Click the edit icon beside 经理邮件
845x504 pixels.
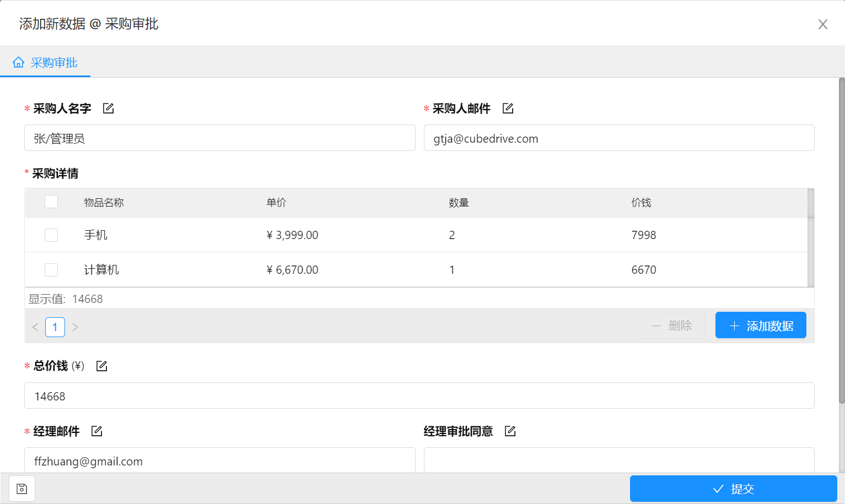pyautogui.click(x=97, y=431)
